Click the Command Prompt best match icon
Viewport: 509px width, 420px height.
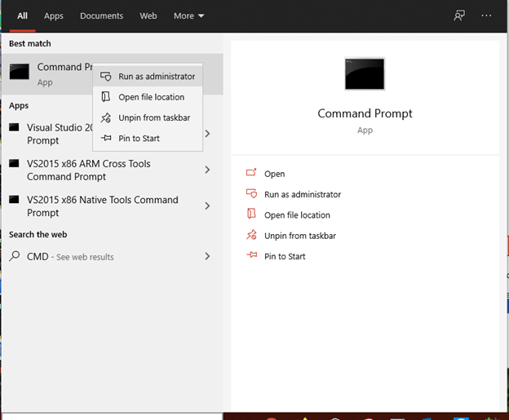click(20, 72)
